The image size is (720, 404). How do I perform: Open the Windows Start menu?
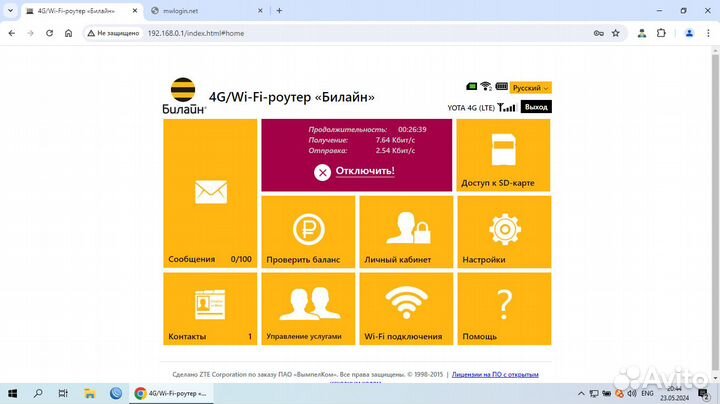(13, 393)
